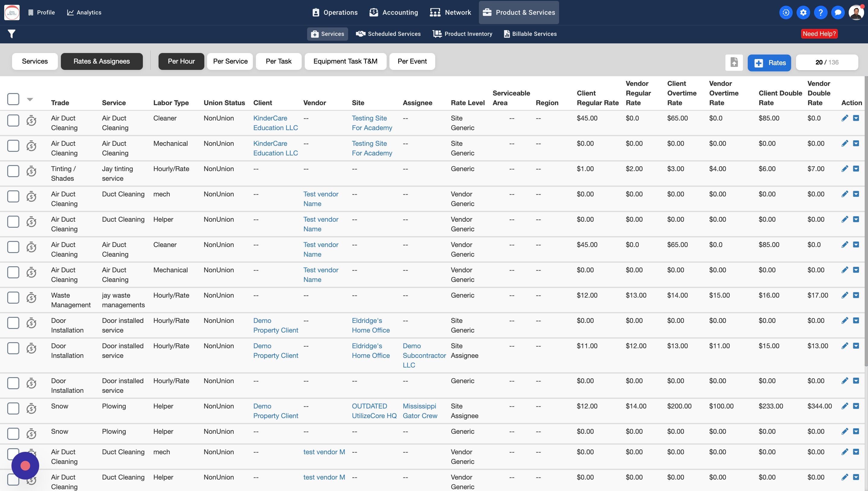Open the Accounting menu

[394, 12]
